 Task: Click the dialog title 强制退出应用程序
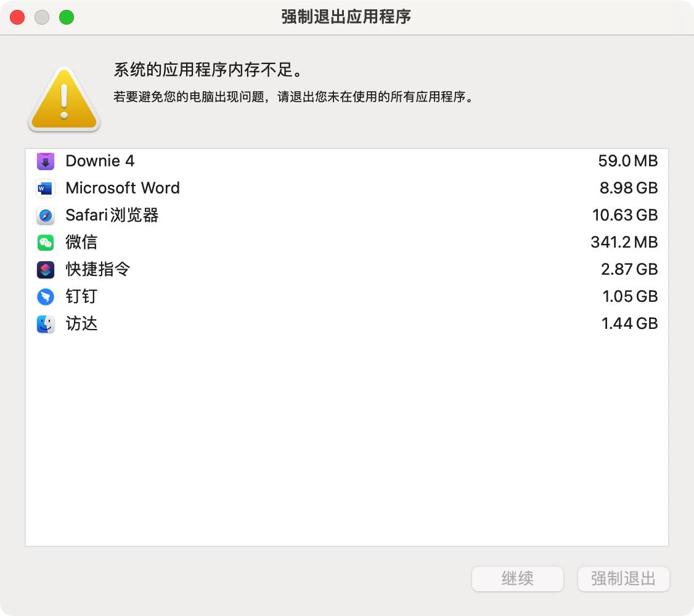click(347, 17)
